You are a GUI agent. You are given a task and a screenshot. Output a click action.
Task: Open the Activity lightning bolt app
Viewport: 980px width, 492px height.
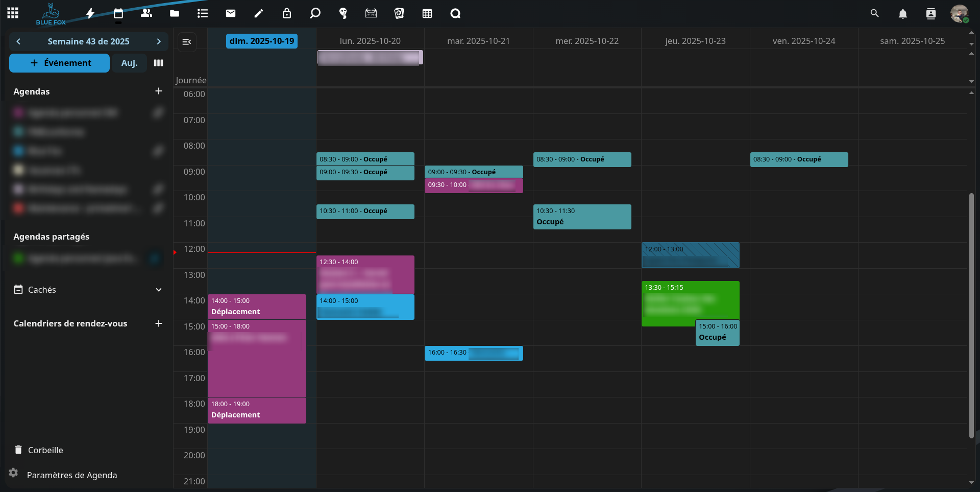[x=90, y=14]
